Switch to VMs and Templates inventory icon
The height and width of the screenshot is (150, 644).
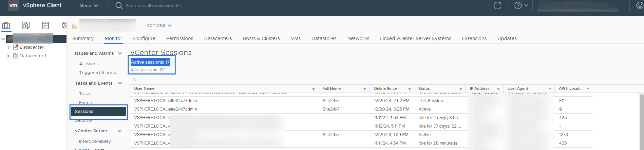tap(26, 26)
